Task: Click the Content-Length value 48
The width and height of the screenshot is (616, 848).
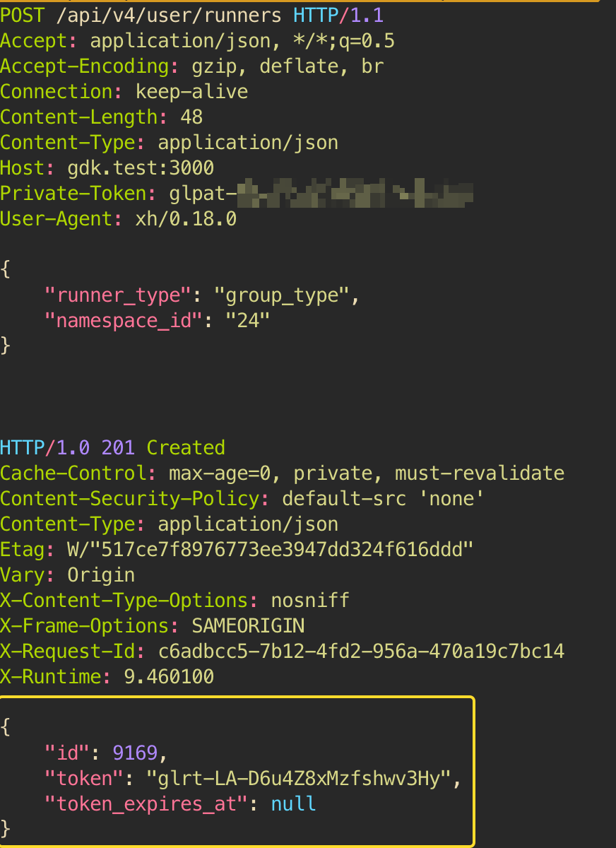Action: 191,117
